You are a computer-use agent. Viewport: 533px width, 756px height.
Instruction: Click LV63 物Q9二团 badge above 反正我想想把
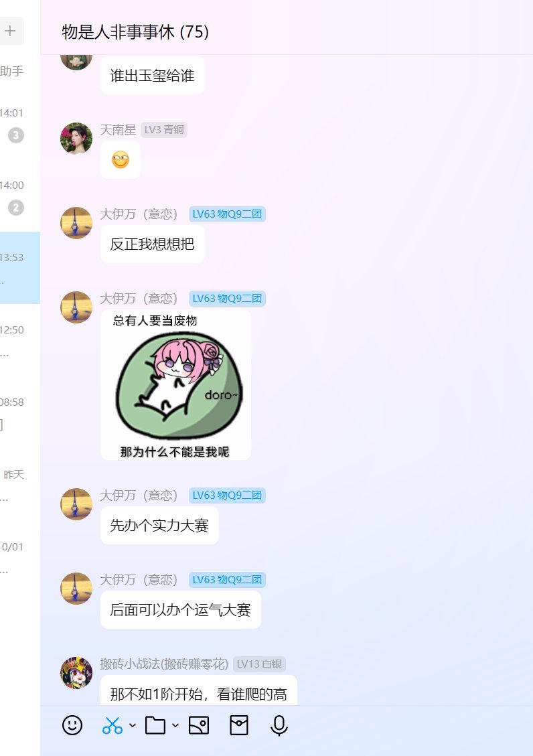coord(227,214)
